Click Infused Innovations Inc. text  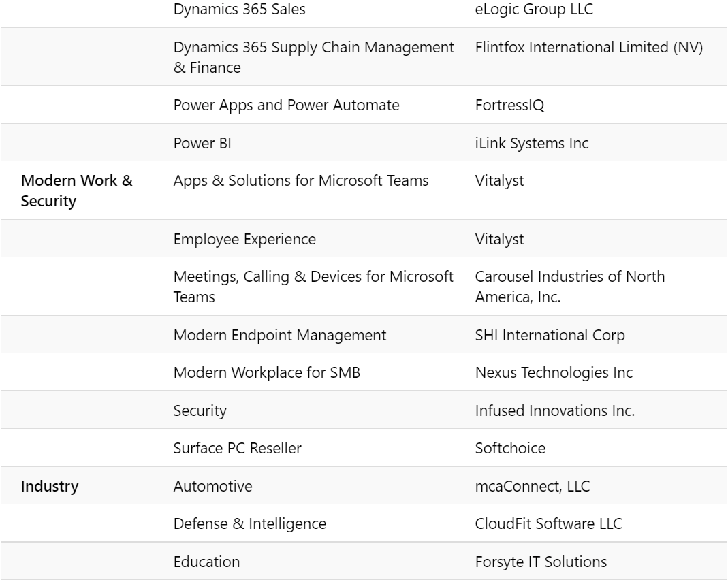(x=555, y=410)
